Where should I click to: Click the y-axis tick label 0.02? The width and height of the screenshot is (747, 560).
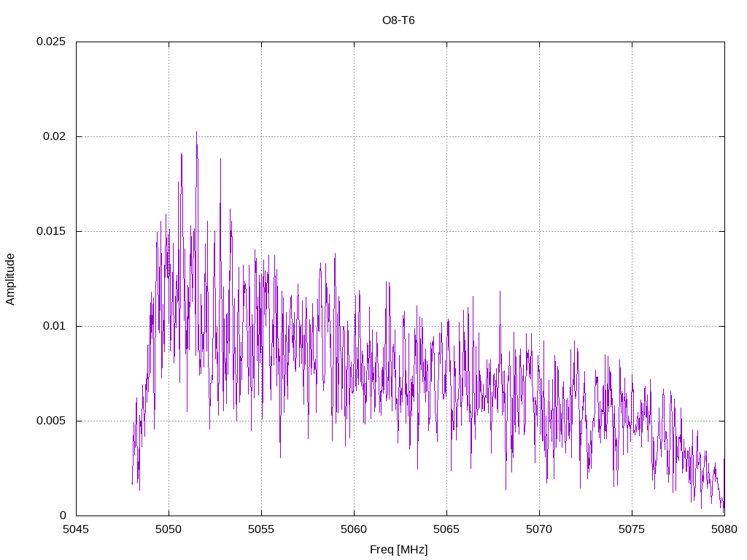coord(54,136)
